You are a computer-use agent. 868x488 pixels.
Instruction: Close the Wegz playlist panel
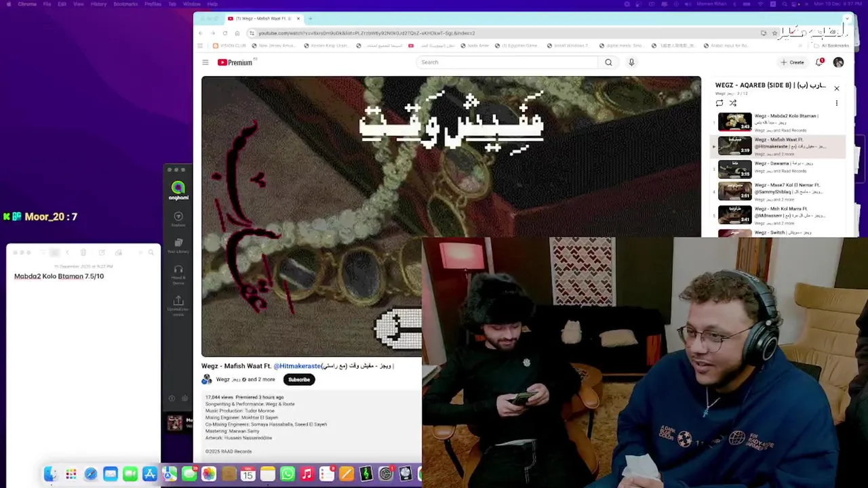pos(836,88)
